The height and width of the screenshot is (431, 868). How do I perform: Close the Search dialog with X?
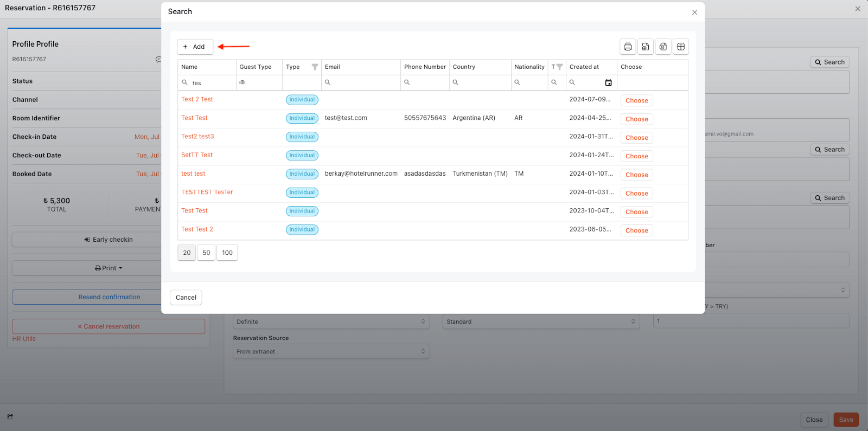click(x=694, y=12)
